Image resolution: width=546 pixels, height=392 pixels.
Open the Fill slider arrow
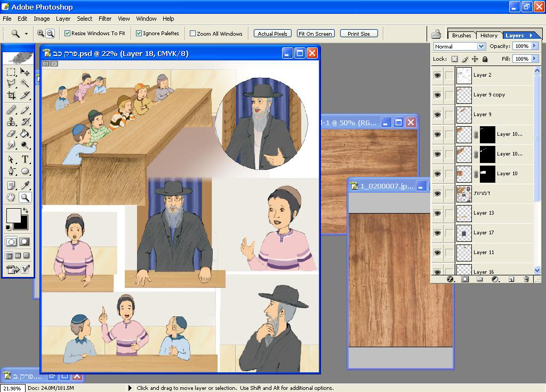click(534, 59)
